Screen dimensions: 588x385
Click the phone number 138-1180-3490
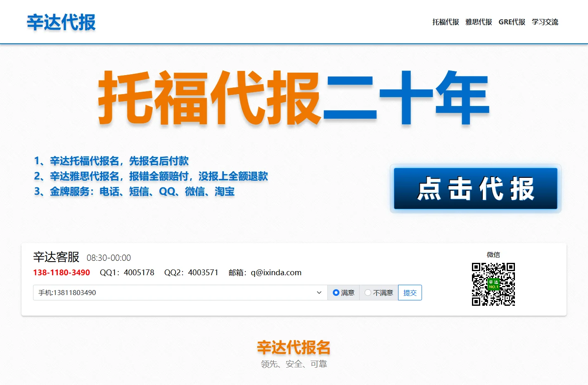[62, 272]
